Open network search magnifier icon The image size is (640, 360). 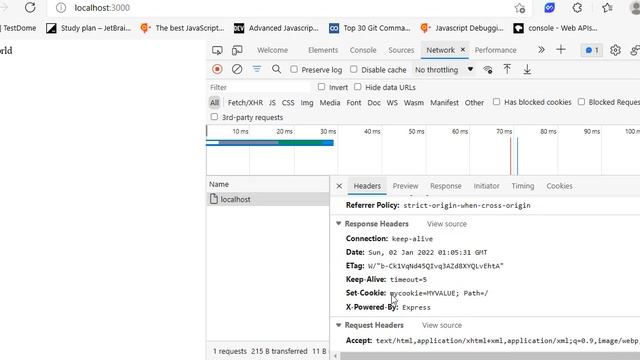276,69
